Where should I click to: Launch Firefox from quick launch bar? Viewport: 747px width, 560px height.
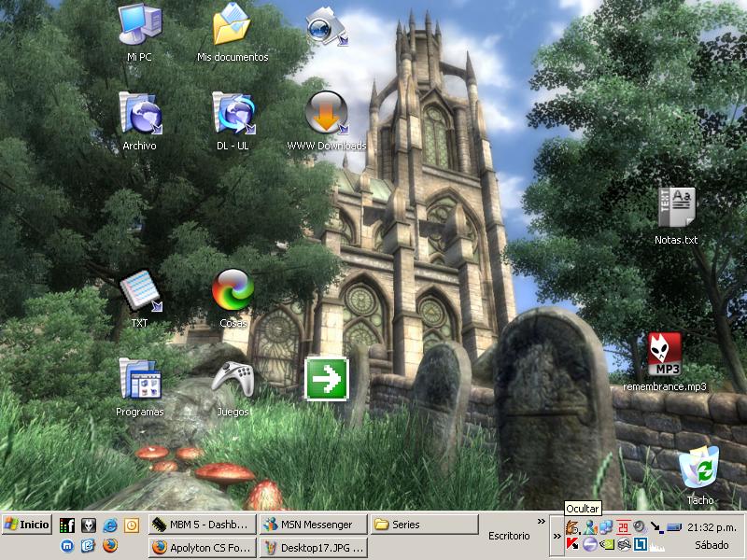[x=110, y=546]
